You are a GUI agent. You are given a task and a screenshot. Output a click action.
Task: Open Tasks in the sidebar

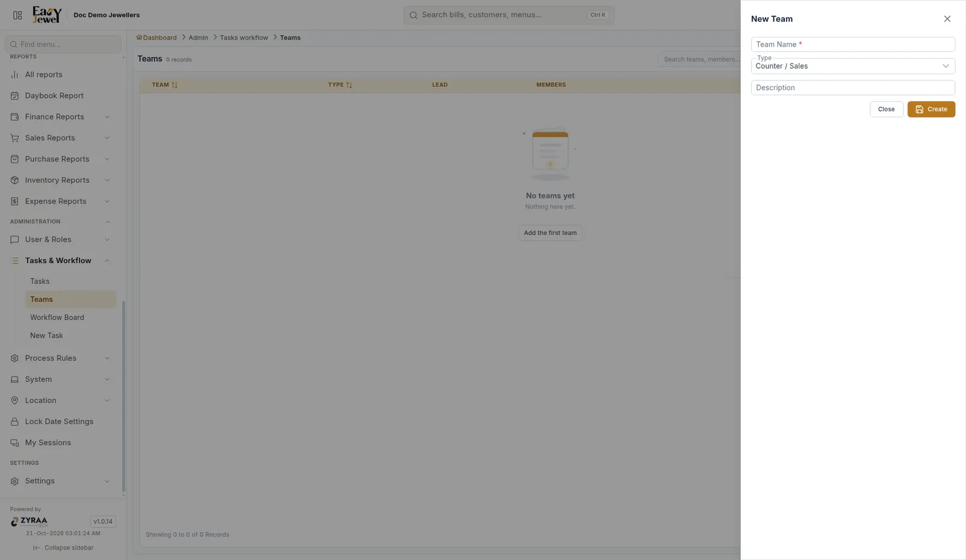pos(40,281)
